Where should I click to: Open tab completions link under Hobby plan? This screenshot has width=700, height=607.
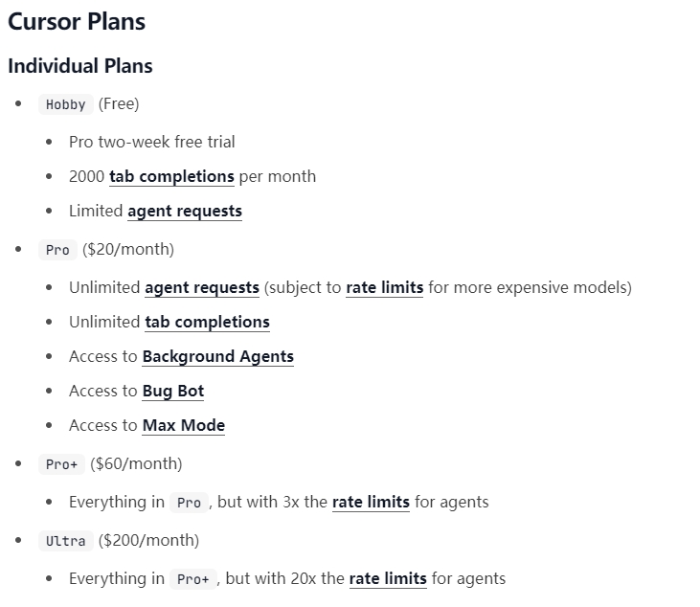click(171, 177)
